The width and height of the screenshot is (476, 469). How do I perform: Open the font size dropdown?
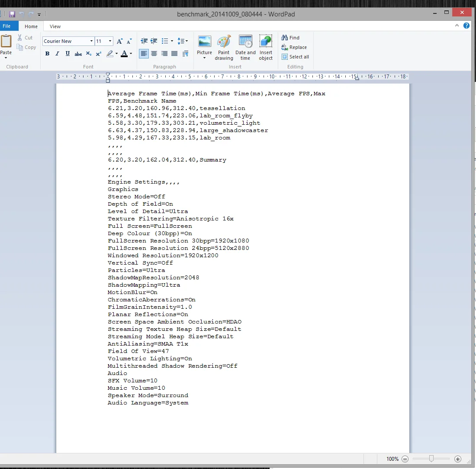tap(110, 41)
